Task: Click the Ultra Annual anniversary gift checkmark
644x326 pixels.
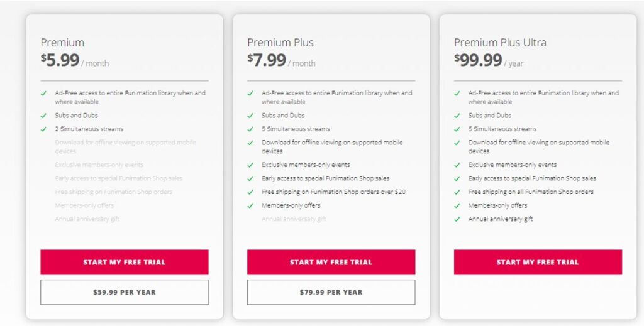Action: point(457,219)
